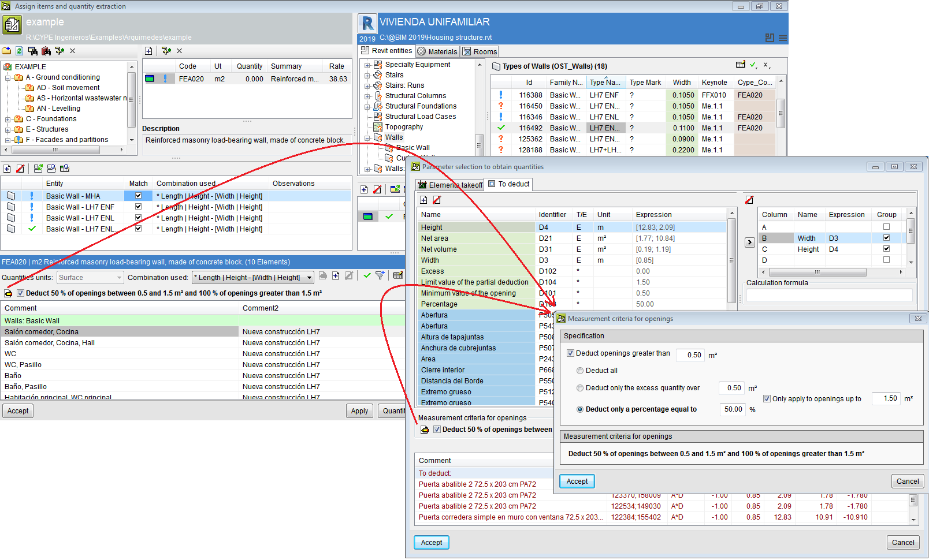Click the red-slashed delete icon above the Column table
Screen dimensions: 929x560
coord(749,200)
